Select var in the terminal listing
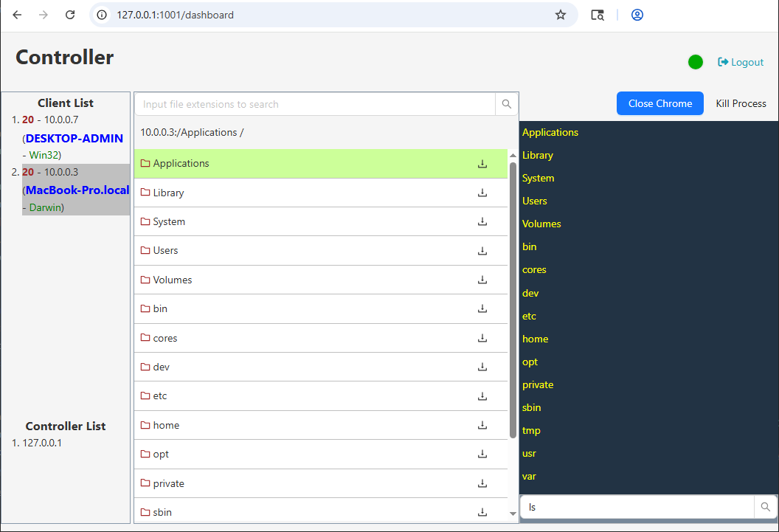The height and width of the screenshot is (532, 779). [x=529, y=476]
